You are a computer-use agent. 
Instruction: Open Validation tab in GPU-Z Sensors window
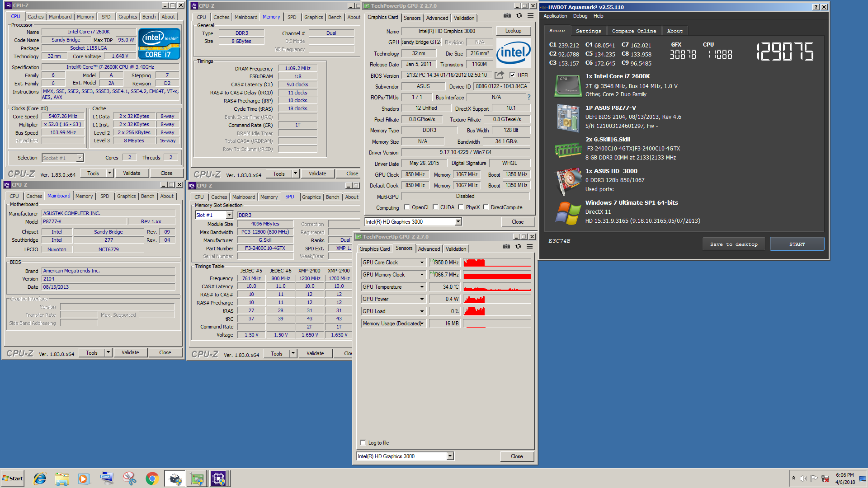(456, 249)
